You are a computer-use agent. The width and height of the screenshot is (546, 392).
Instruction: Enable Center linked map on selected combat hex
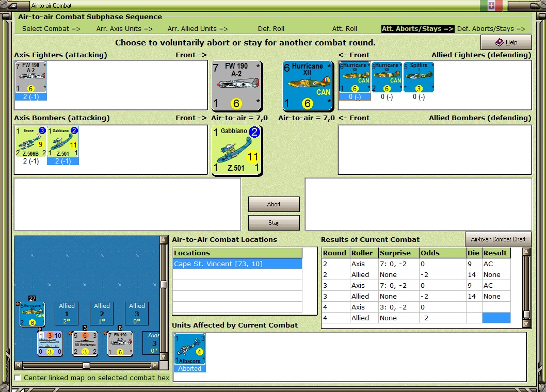point(18,378)
